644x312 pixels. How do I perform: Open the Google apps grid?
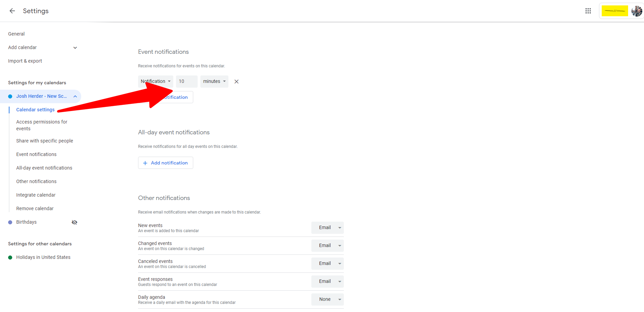(588, 11)
